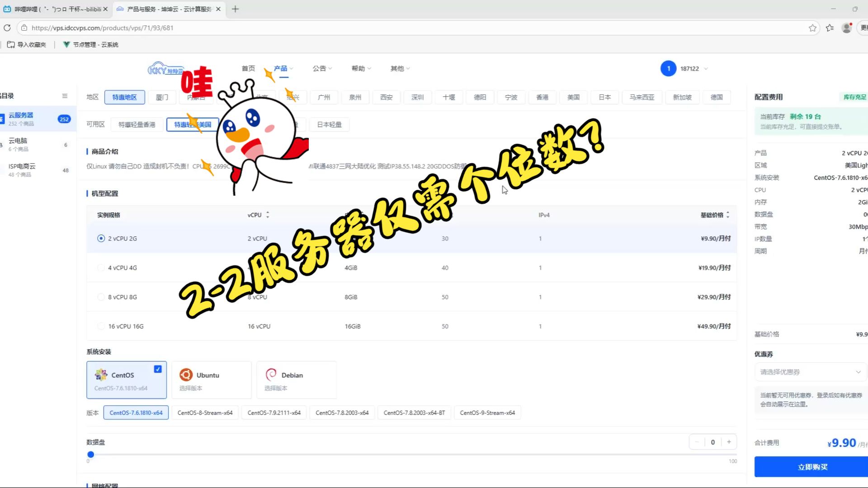Viewport: 868px width, 488px height.
Task: Go to the 首页 home menu
Action: pyautogui.click(x=248, y=69)
